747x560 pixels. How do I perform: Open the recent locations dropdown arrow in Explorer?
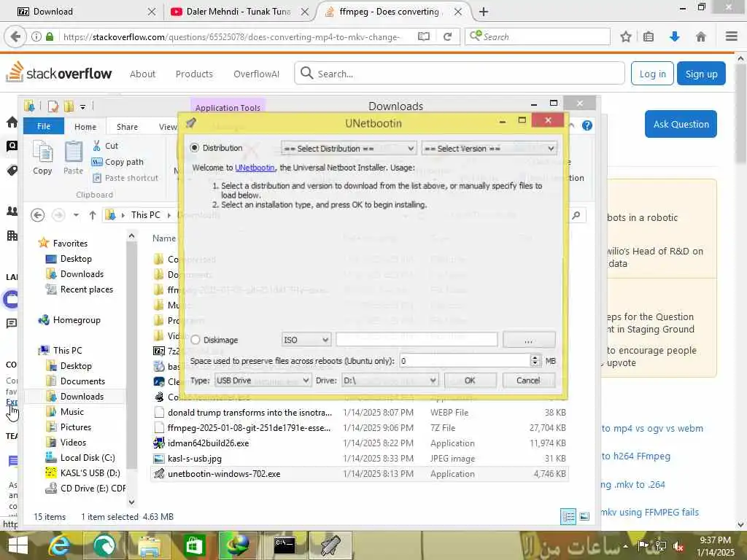tap(76, 215)
